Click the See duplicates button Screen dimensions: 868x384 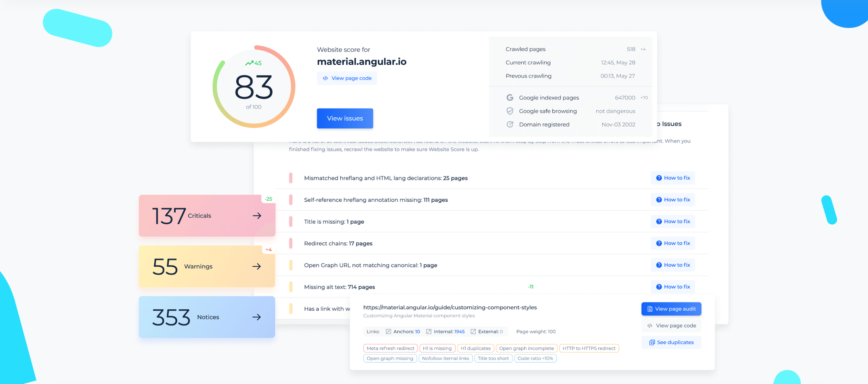tap(671, 342)
